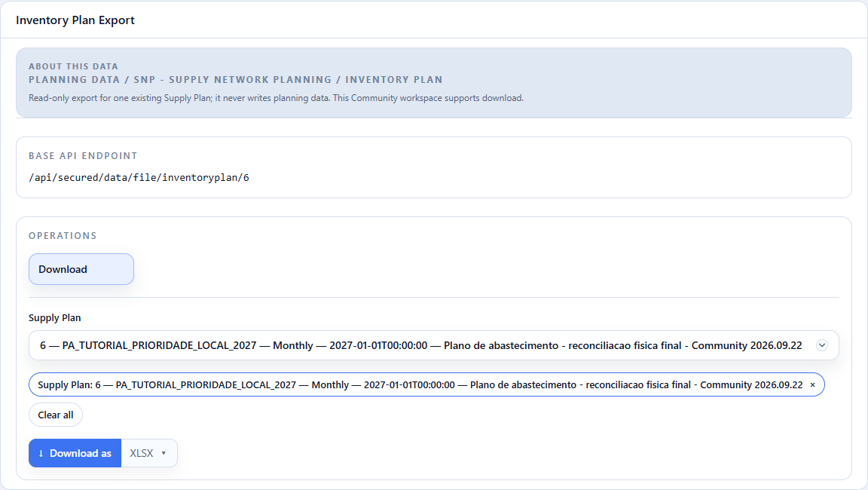The image size is (868, 490).
Task: Click the Inventory Plan Export heading
Action: coord(75,20)
